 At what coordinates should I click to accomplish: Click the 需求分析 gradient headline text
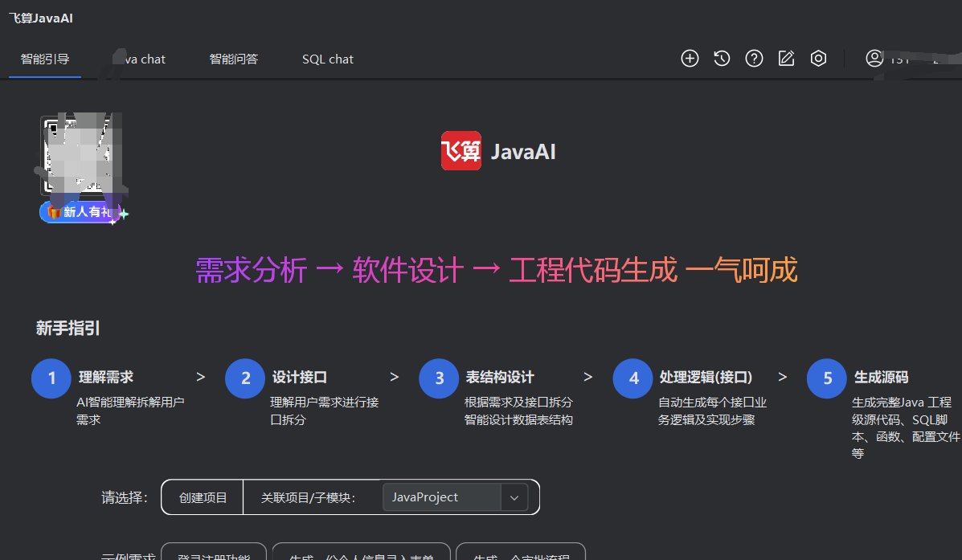[x=251, y=270]
